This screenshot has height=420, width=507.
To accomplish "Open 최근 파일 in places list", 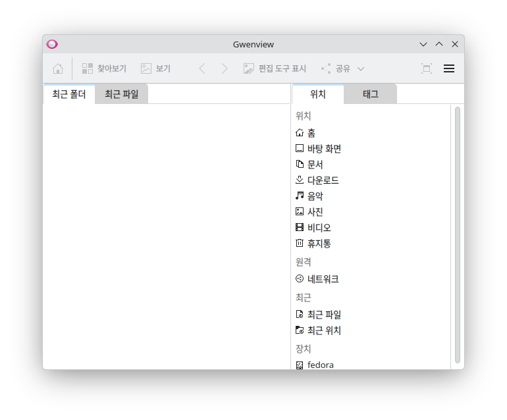I will (x=371, y=315).
